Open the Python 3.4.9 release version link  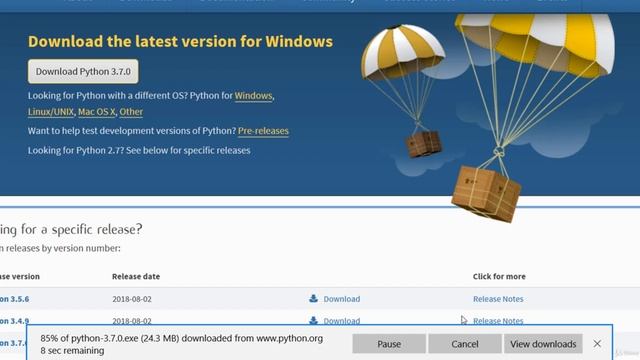[x=14, y=321]
